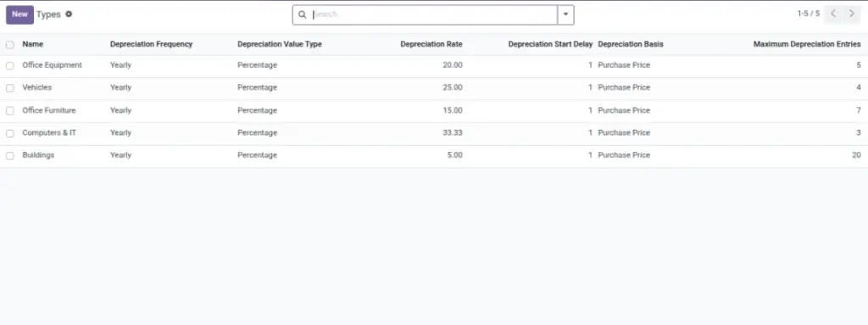The height and width of the screenshot is (325, 868).
Task: Click the Types breadcrumb title
Action: pos(48,14)
